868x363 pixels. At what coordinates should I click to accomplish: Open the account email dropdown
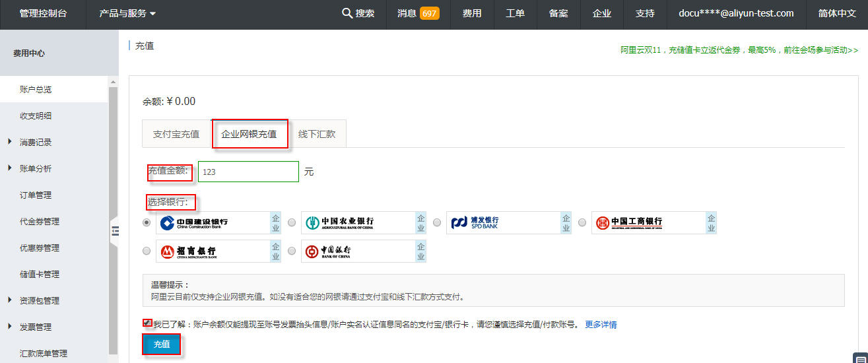click(x=736, y=13)
